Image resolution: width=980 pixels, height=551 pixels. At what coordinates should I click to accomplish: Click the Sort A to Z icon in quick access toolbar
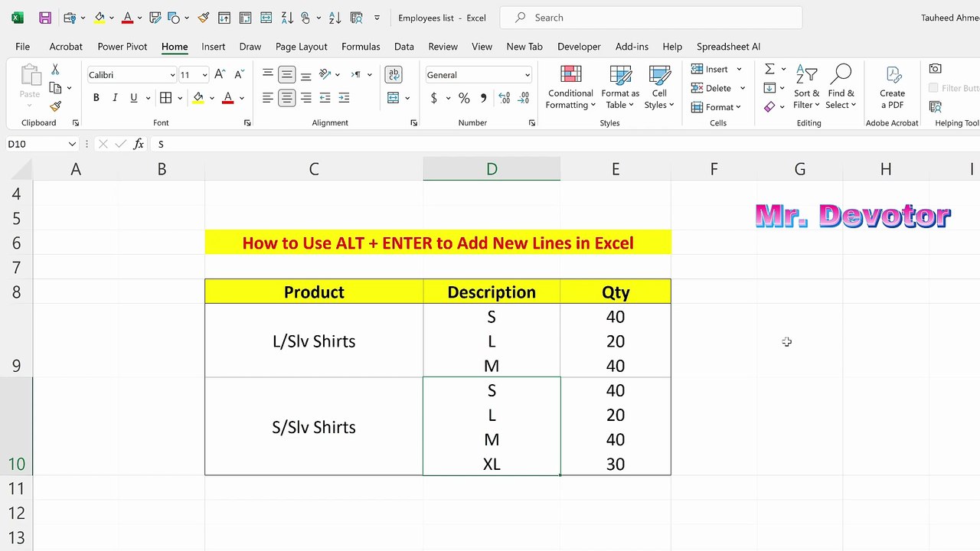(x=335, y=18)
